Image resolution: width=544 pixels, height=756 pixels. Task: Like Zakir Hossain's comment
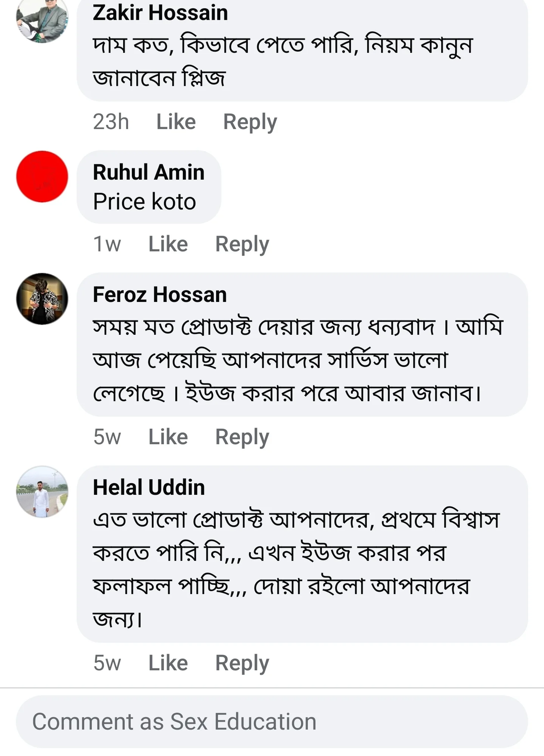click(x=176, y=122)
